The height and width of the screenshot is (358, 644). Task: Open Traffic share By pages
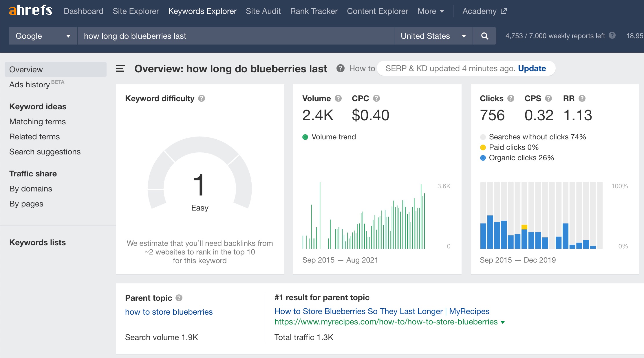(26, 204)
